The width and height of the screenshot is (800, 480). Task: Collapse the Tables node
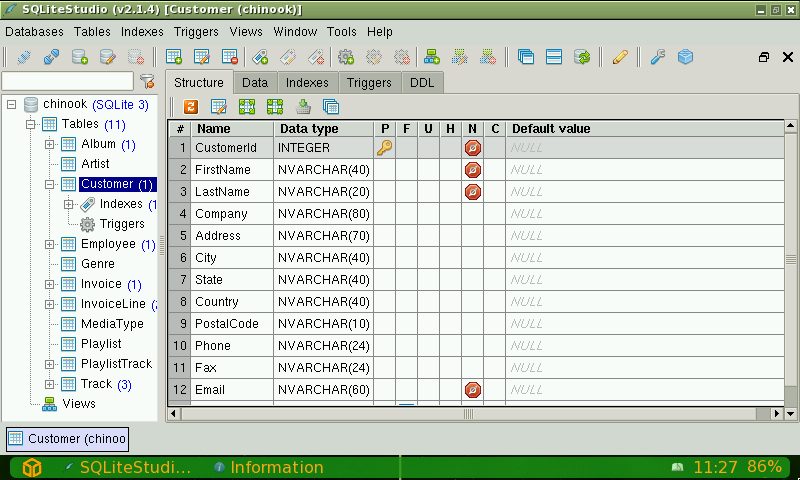click(31, 124)
